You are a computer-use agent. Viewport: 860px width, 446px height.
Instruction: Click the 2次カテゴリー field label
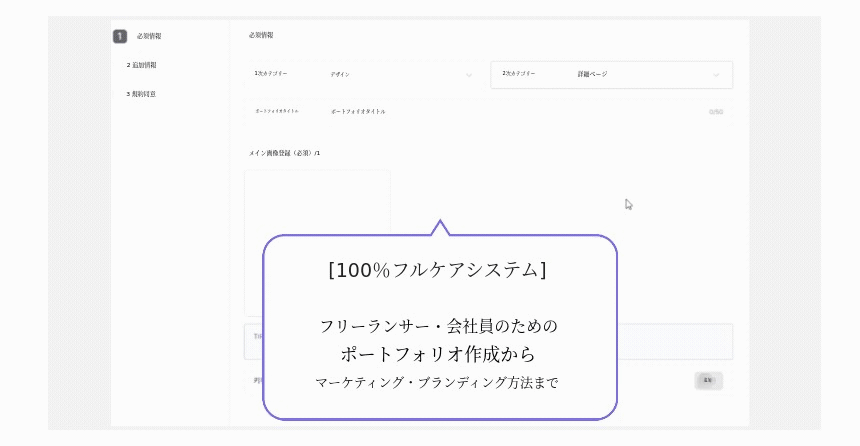coord(519,74)
